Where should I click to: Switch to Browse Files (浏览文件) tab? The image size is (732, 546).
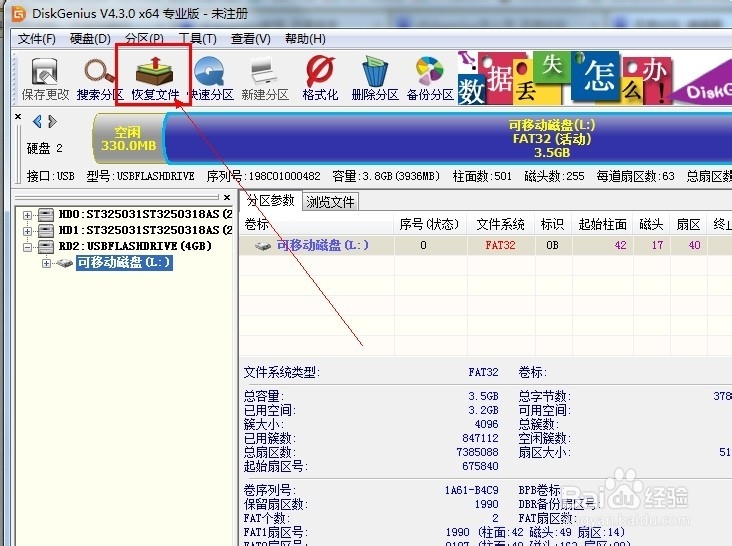point(331,202)
